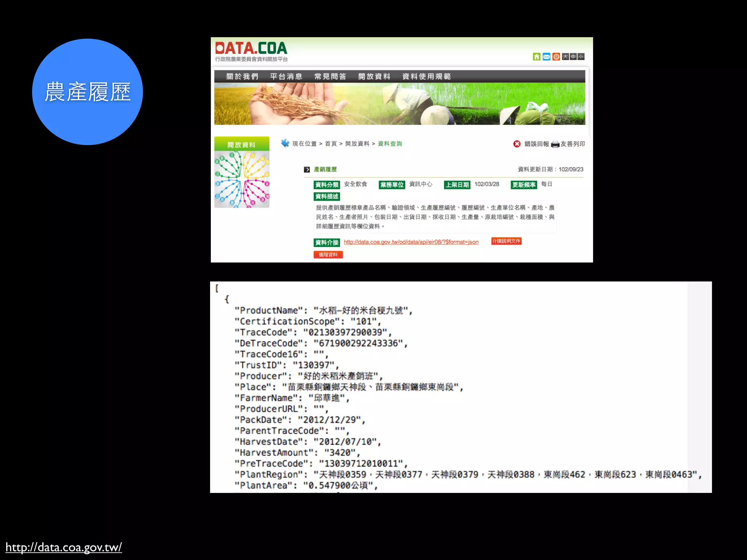Open the 資料使用規範 menu
The height and width of the screenshot is (560, 747).
[426, 77]
